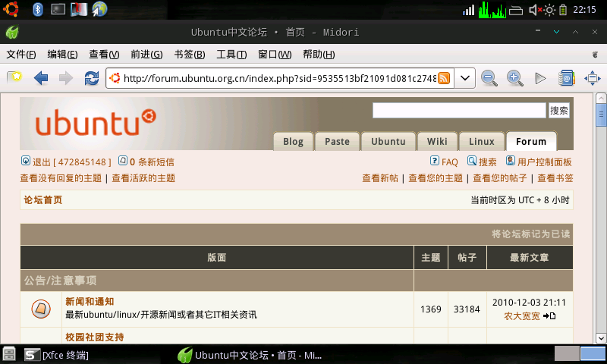Click the URL address field
The image size is (607, 364).
click(279, 79)
